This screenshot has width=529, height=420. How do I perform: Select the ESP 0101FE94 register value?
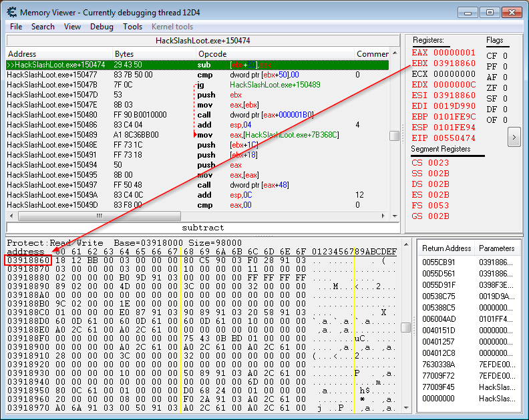point(444,128)
